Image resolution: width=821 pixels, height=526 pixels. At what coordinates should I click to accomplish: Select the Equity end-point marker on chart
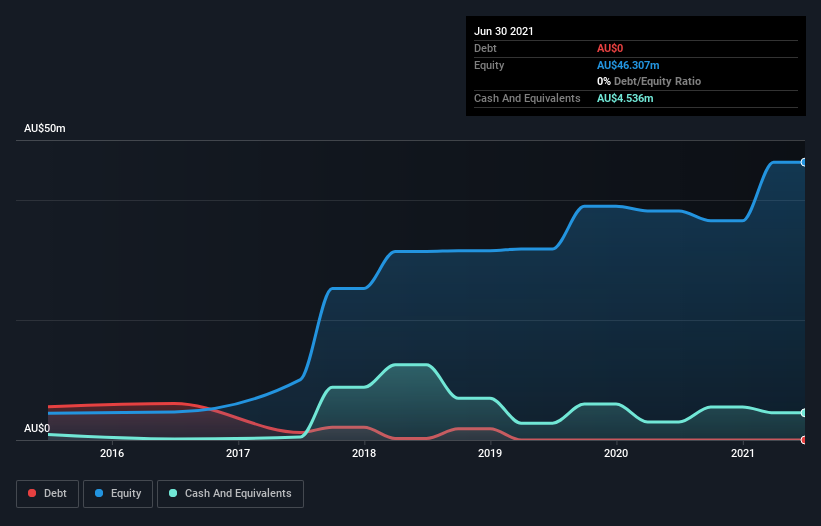coord(803,162)
